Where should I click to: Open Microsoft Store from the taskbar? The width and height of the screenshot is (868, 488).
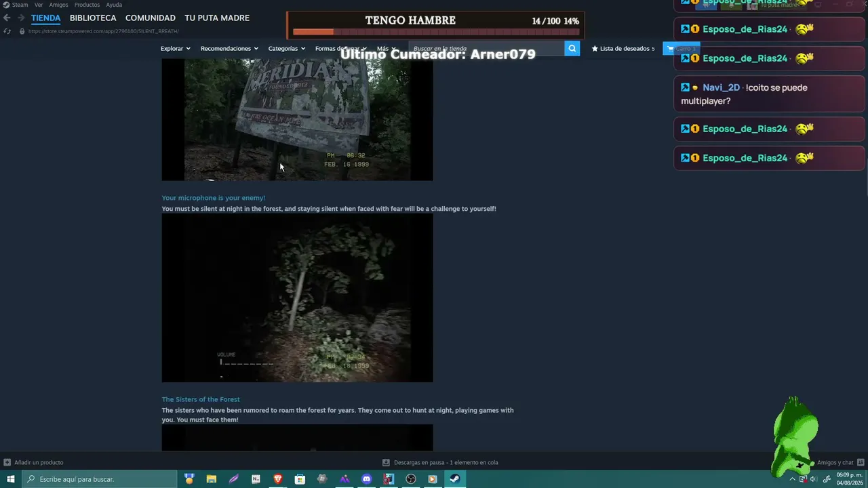click(x=300, y=479)
